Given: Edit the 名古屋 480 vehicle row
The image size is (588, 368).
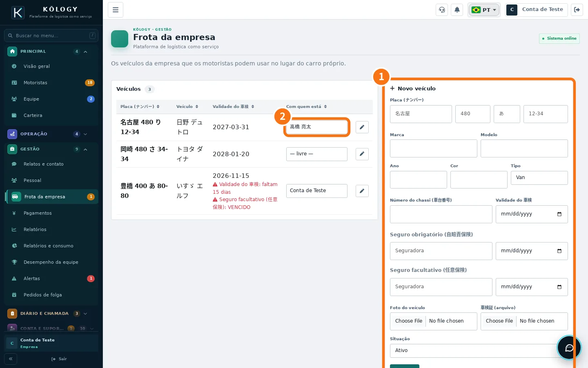Looking at the screenshot, I should pos(362,127).
